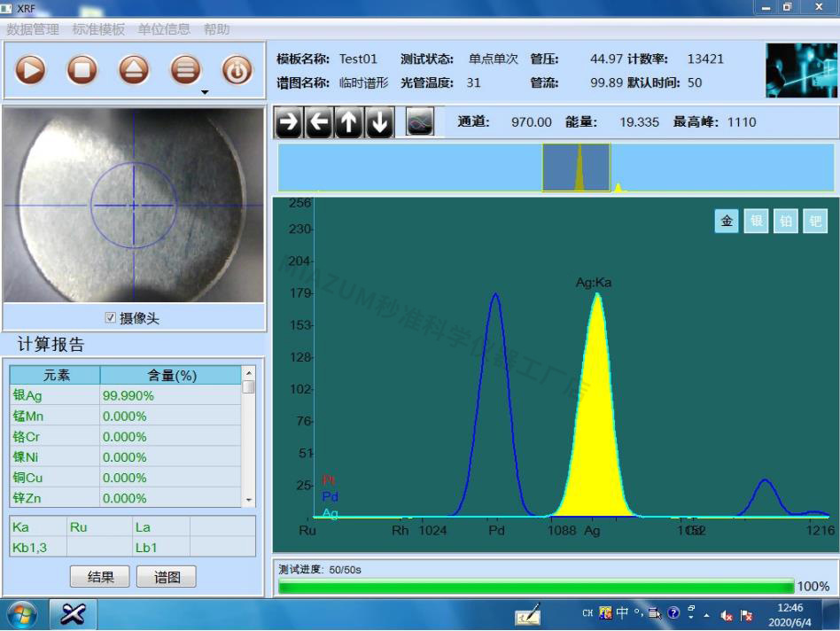Click the round Power button
Image resolution: width=840 pixels, height=631 pixels.
point(237,70)
